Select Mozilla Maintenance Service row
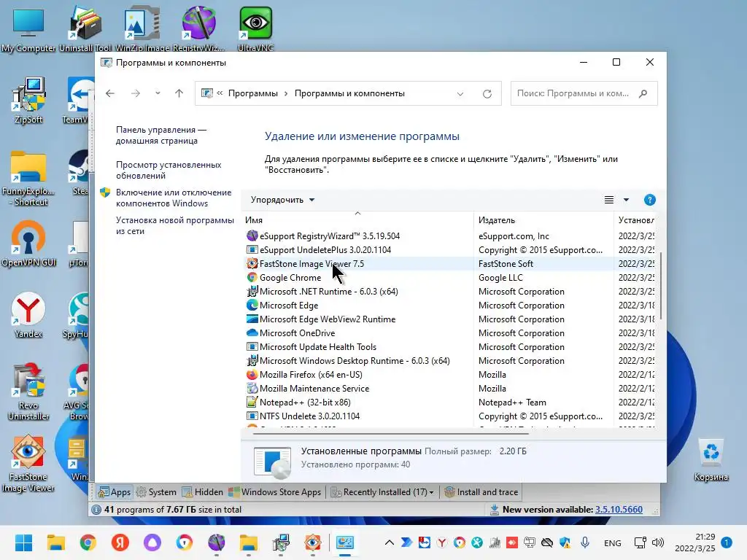This screenshot has width=747, height=560. pos(449,389)
